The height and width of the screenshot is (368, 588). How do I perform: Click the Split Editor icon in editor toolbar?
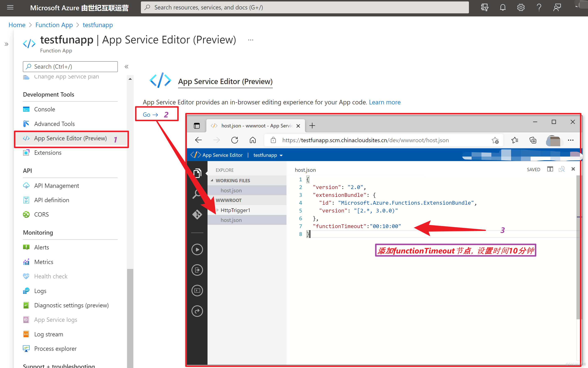(x=549, y=169)
